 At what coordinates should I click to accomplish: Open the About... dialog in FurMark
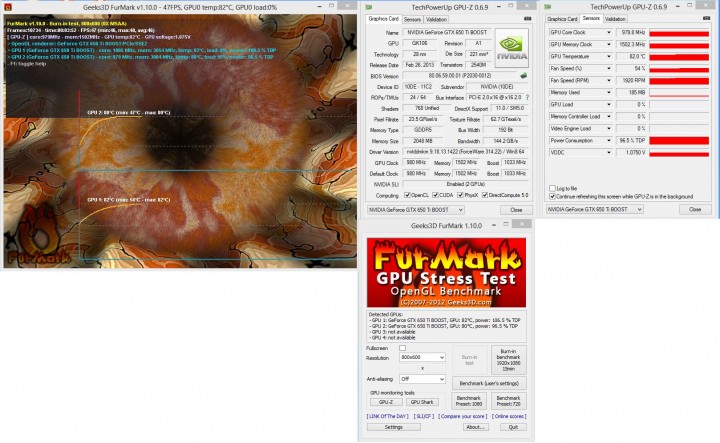coord(475,427)
